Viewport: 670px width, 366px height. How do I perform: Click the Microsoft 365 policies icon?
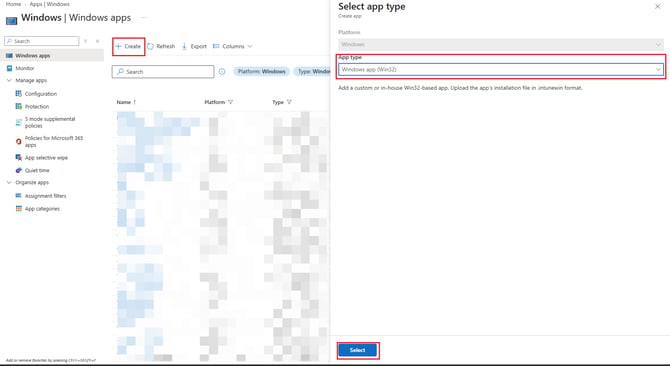[x=18, y=141]
